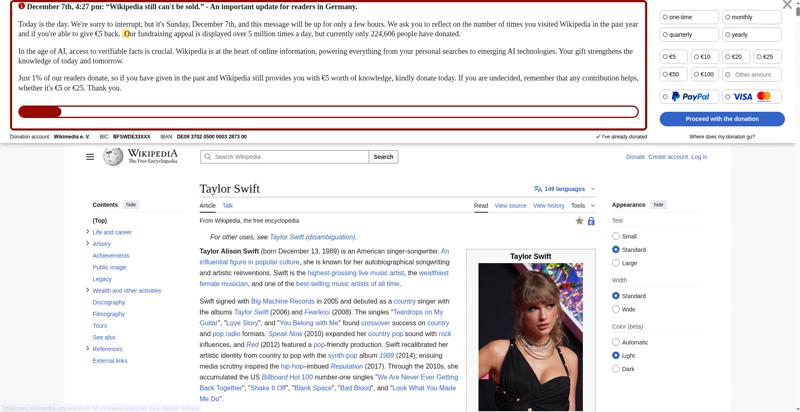
Task: Click the Mastercard logo in card option
Action: (764, 97)
